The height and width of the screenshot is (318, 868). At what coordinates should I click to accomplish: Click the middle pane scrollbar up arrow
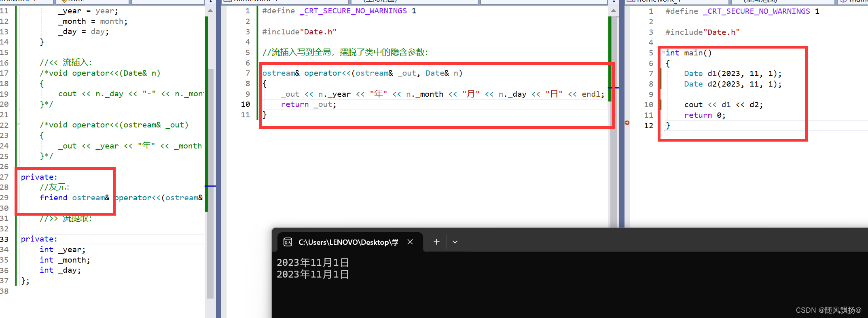614,11
